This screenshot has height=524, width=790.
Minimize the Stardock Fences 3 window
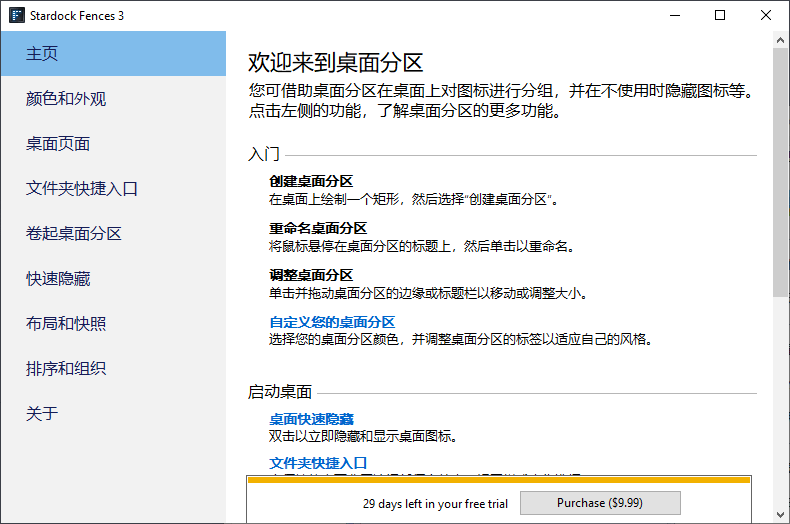675,15
